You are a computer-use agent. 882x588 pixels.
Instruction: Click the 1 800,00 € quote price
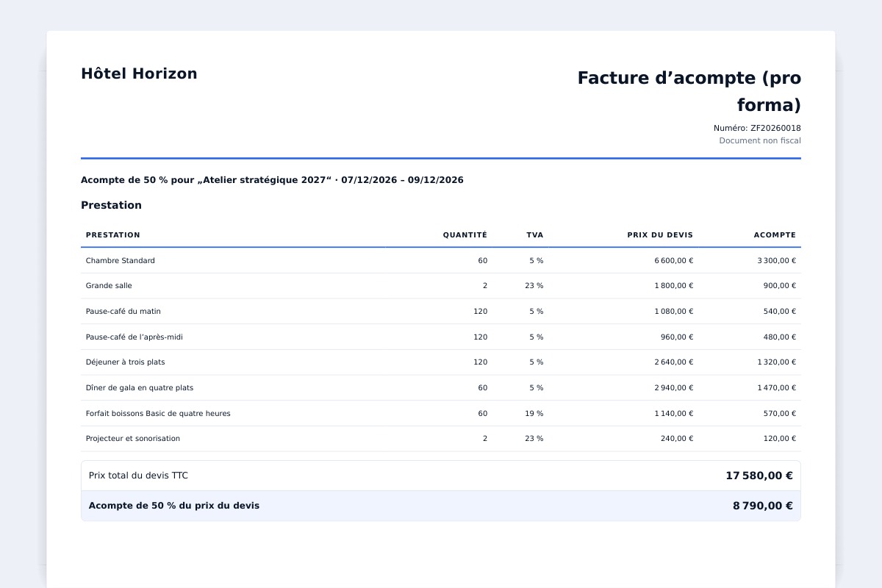[674, 285]
